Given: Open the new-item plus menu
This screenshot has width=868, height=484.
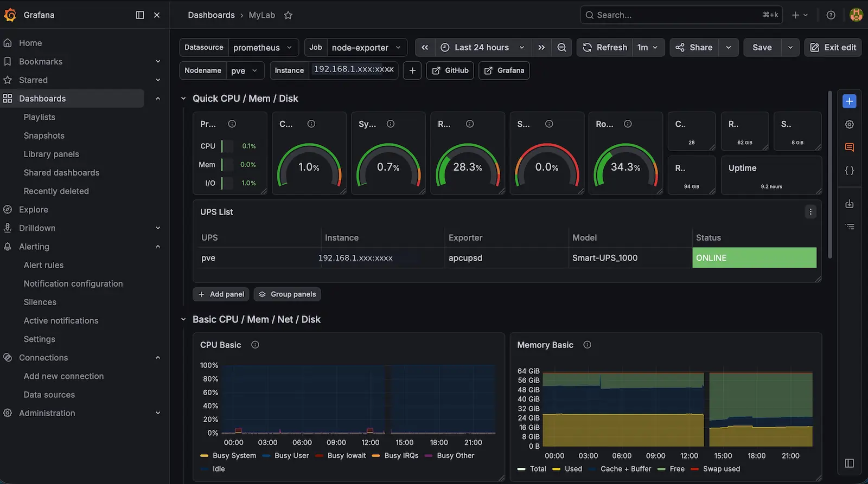Looking at the screenshot, I should pyautogui.click(x=800, y=15).
